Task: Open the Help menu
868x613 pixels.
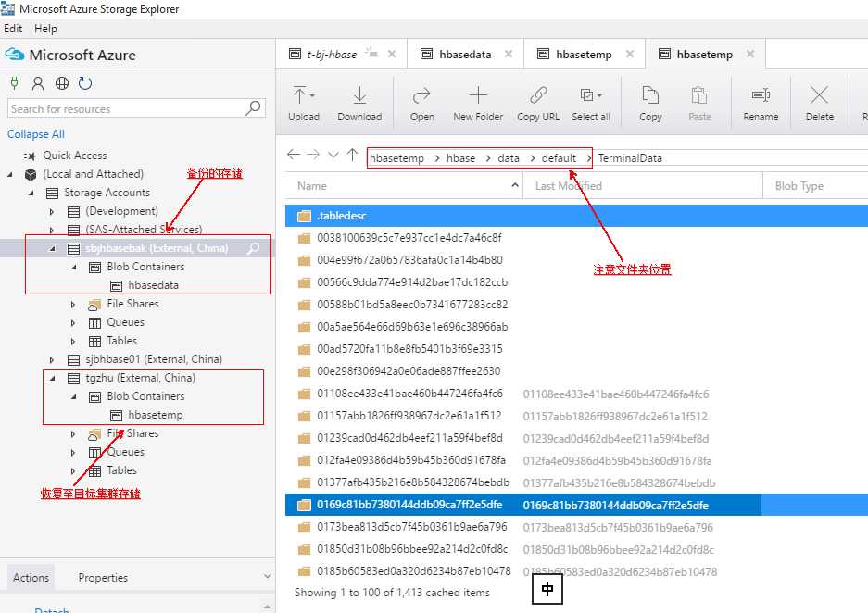Action: tap(45, 29)
